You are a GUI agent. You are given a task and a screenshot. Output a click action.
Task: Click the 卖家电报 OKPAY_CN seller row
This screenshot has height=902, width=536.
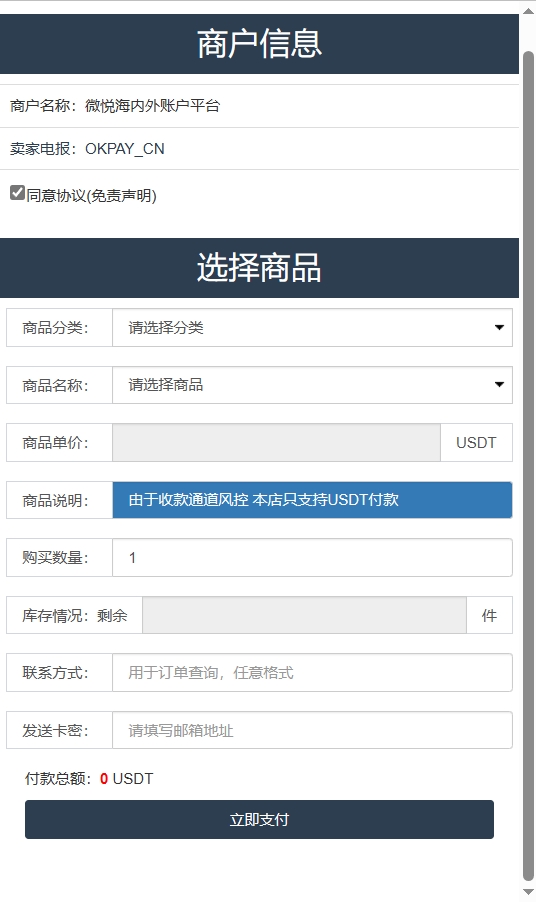[x=259, y=148]
